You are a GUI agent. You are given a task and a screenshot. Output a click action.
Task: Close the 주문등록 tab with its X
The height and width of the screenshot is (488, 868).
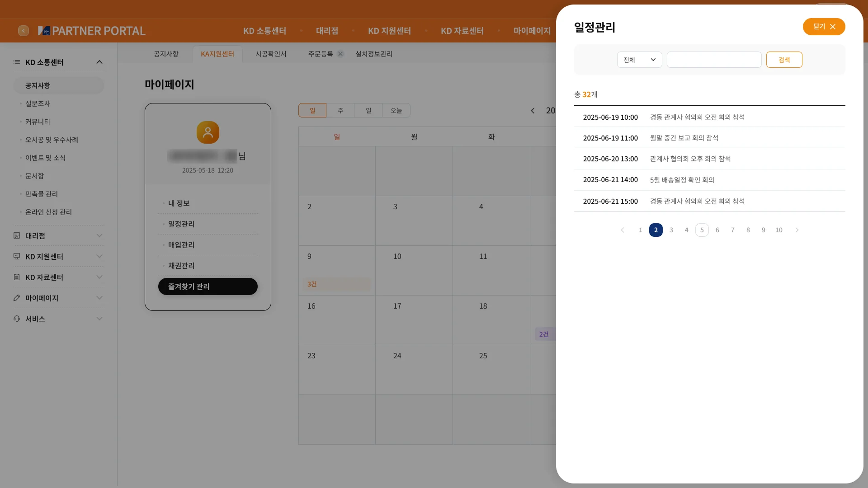340,54
